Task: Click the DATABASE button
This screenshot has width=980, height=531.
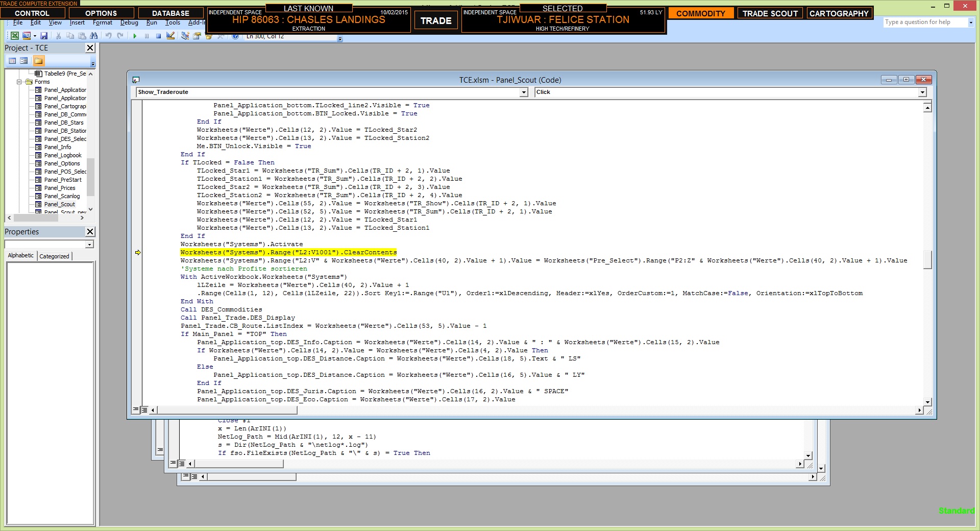Action: click(x=170, y=13)
